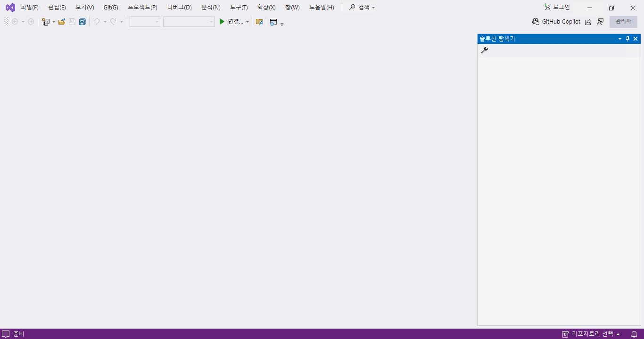
Task: Click the wrench icon in 솔루션 탐색기
Action: (485, 50)
